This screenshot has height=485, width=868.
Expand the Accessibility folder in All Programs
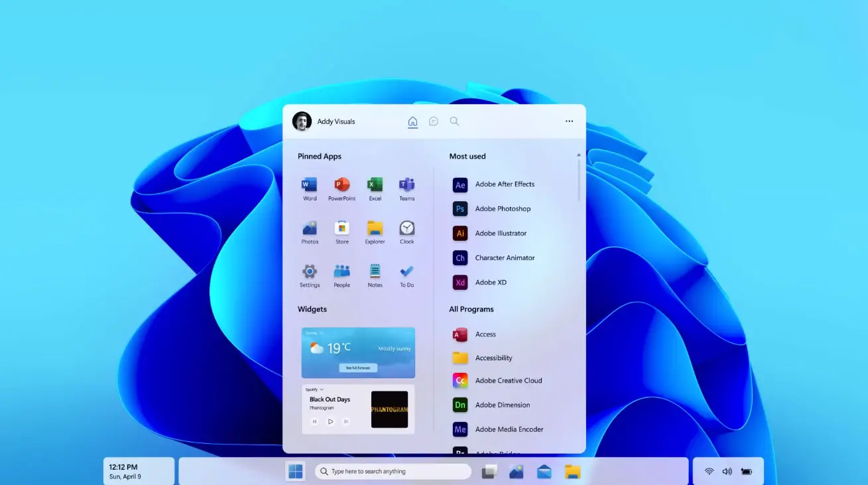(x=483, y=358)
